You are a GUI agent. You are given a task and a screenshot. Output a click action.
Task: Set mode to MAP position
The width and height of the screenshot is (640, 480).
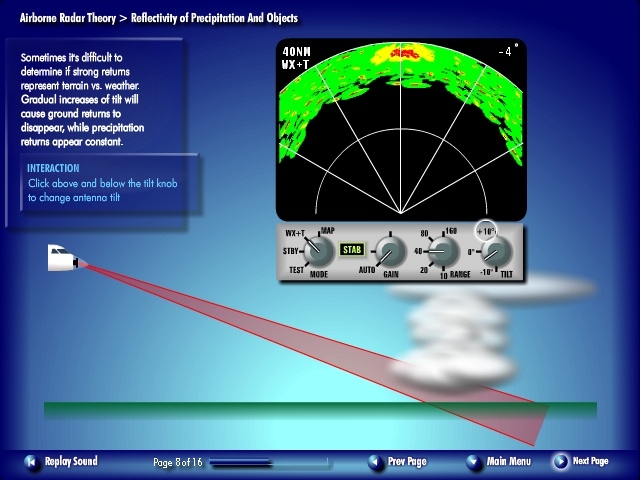tap(328, 231)
